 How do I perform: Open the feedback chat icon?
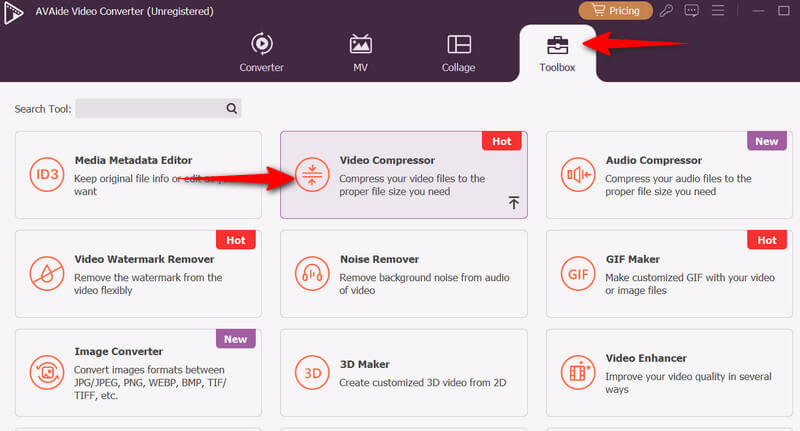[691, 11]
